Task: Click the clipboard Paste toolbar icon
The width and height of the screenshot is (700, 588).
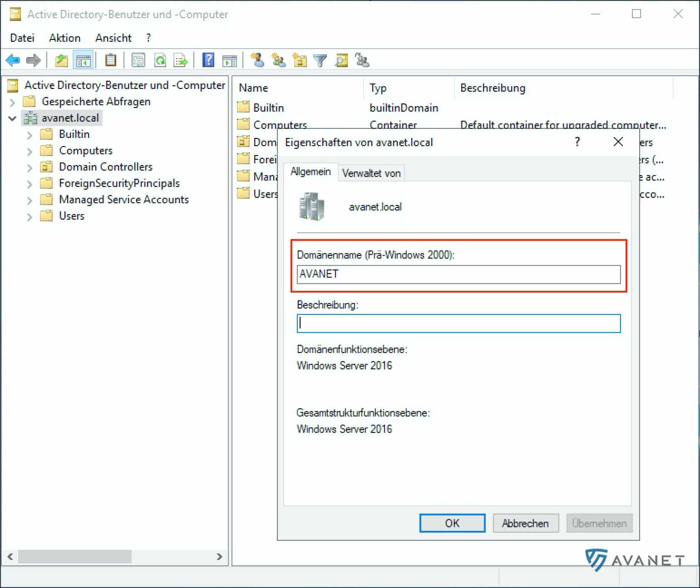Action: pyautogui.click(x=110, y=60)
